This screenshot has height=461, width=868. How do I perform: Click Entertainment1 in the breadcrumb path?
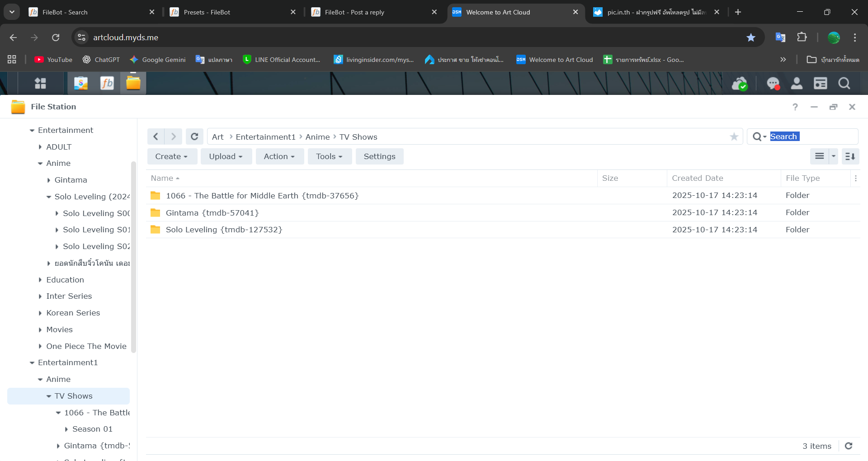point(265,137)
